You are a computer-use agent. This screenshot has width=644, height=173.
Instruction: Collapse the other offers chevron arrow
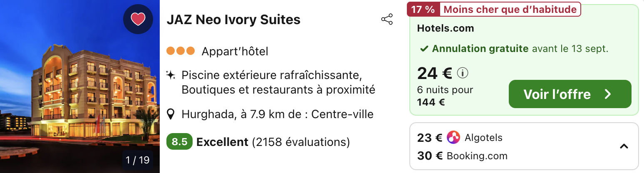(x=624, y=146)
